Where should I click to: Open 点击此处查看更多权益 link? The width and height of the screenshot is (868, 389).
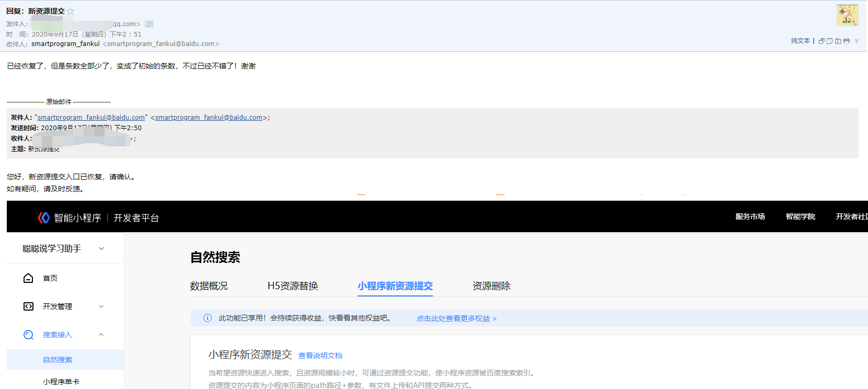coord(456,318)
